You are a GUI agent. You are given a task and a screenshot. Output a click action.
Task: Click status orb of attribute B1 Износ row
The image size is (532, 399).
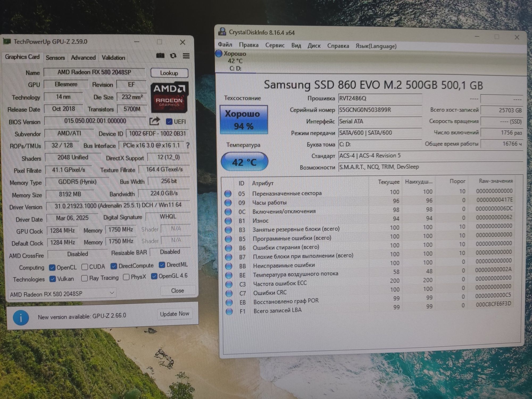pos(228,221)
